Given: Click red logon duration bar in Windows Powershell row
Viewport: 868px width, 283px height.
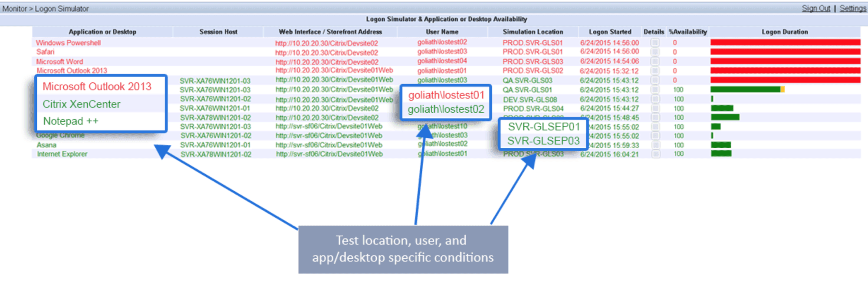Looking at the screenshot, I should [786, 42].
